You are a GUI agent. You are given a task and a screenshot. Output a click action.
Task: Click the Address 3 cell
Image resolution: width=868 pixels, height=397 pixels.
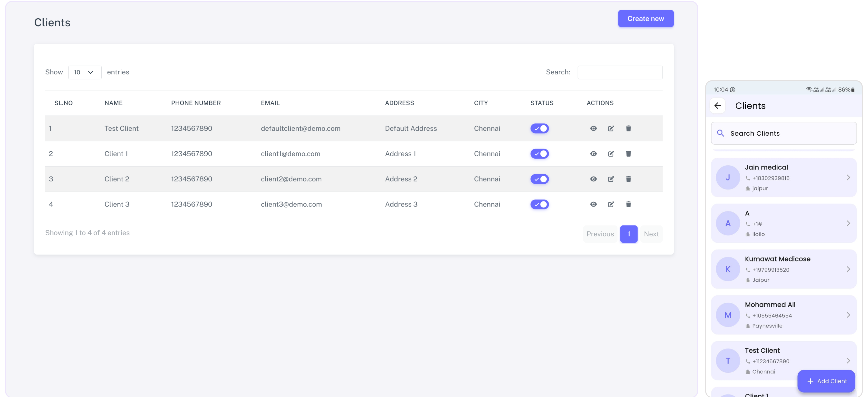[x=401, y=204]
